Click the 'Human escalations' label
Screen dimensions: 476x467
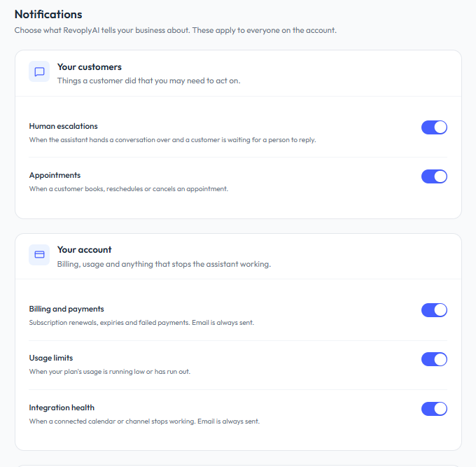pos(64,126)
